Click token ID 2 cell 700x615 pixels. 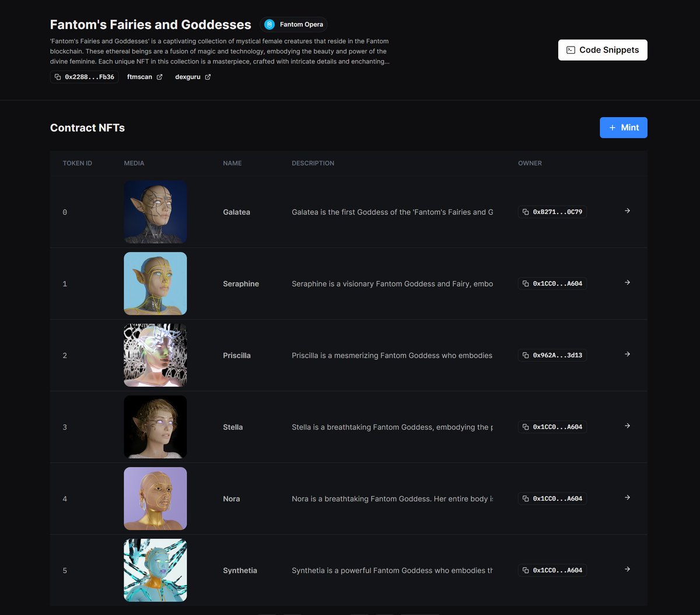65,356
